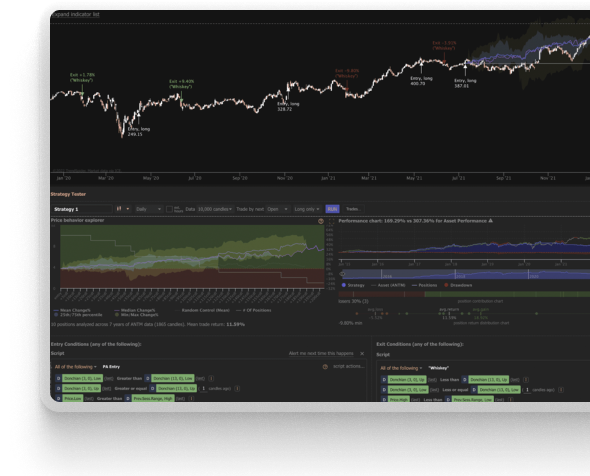590x476 pixels.
Task: Click the Strategy Tester panel title
Action: coord(68,194)
